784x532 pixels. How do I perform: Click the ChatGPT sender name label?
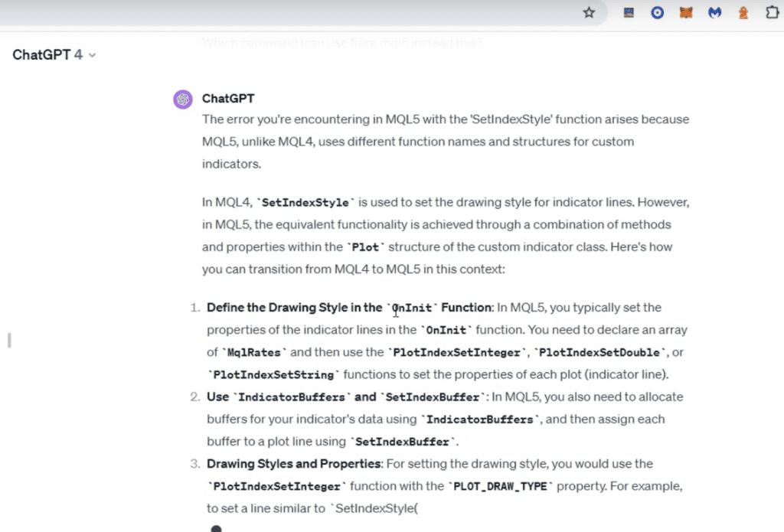[228, 99]
